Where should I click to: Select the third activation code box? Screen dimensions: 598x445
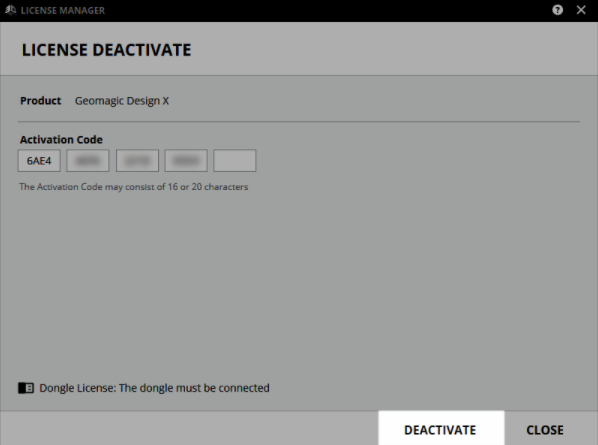pyautogui.click(x=137, y=161)
